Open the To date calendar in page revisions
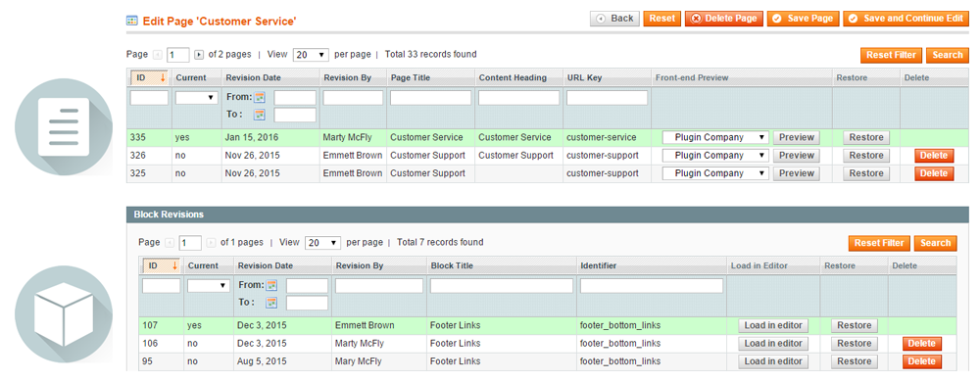This screenshot has height=382, width=980. click(x=260, y=115)
